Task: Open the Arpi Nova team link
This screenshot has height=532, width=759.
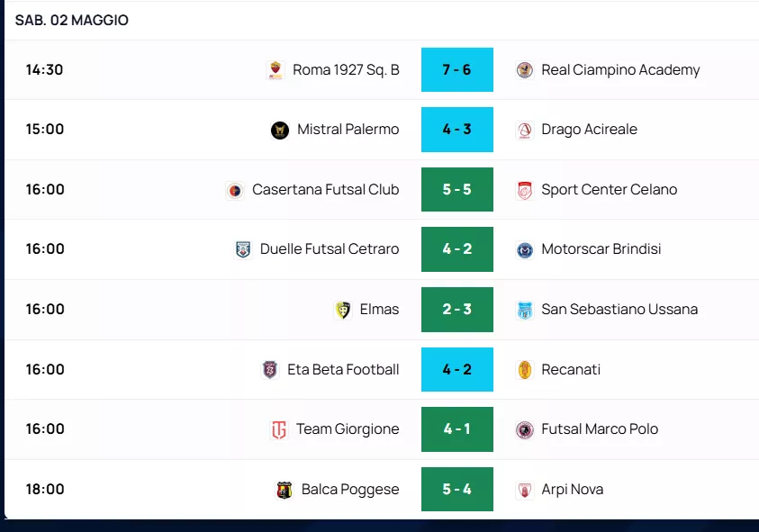Action: tap(572, 490)
